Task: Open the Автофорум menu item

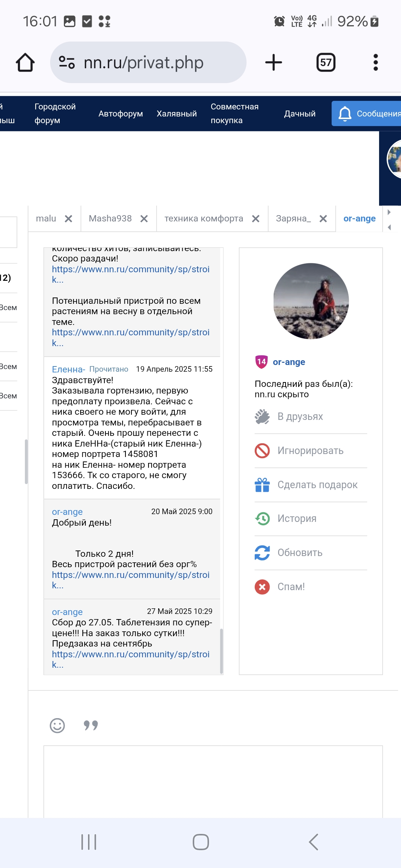Action: pyautogui.click(x=121, y=114)
